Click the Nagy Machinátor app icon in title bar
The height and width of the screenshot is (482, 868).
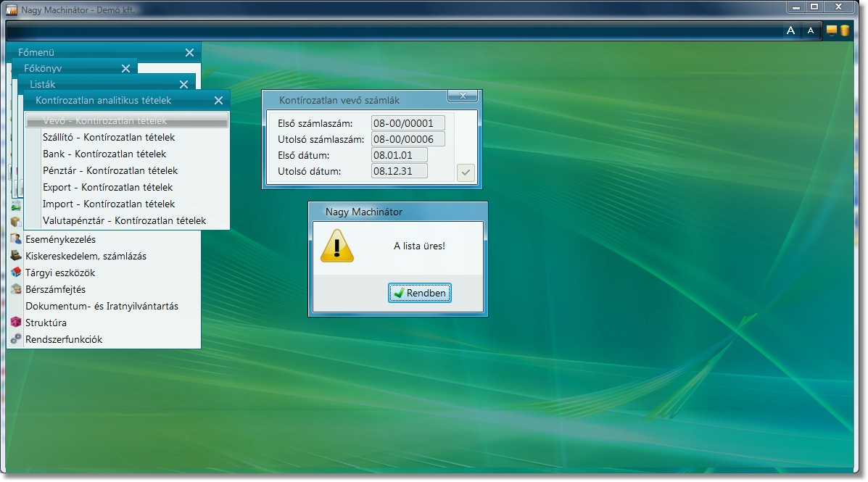(x=12, y=9)
